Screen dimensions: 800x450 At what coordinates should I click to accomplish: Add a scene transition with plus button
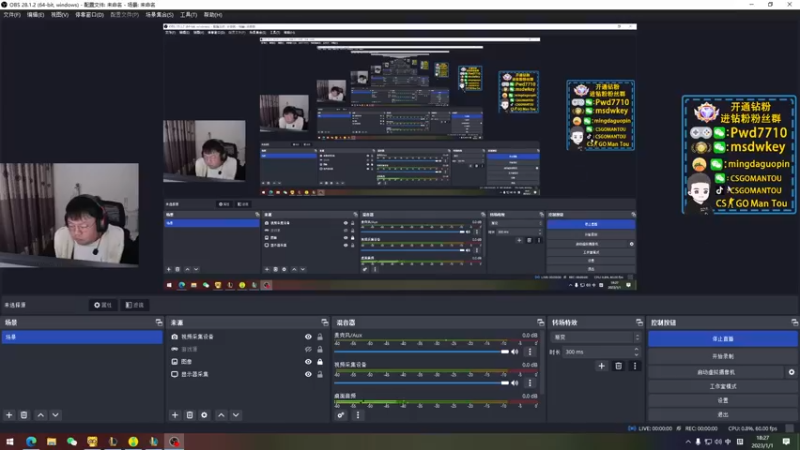point(602,366)
